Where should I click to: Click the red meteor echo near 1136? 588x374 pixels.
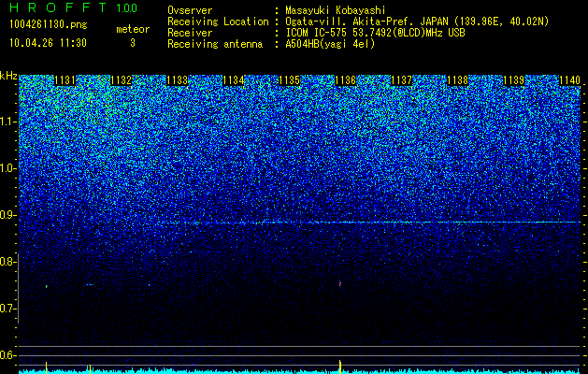tap(340, 283)
